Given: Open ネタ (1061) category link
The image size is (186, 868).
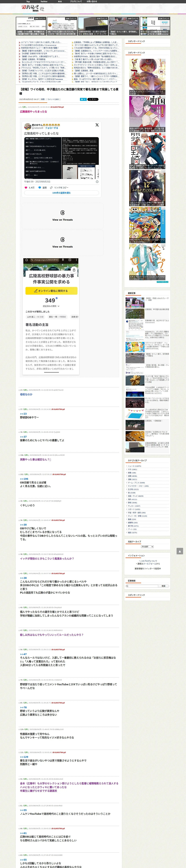Looking at the screenshot, I should click(x=132, y=469).
